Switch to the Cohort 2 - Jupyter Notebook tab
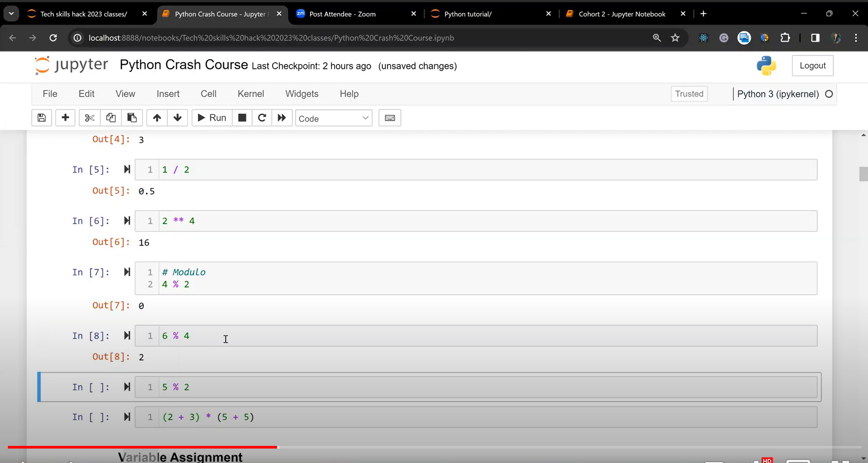Screen dimensions: 868x463 [x=621, y=14]
